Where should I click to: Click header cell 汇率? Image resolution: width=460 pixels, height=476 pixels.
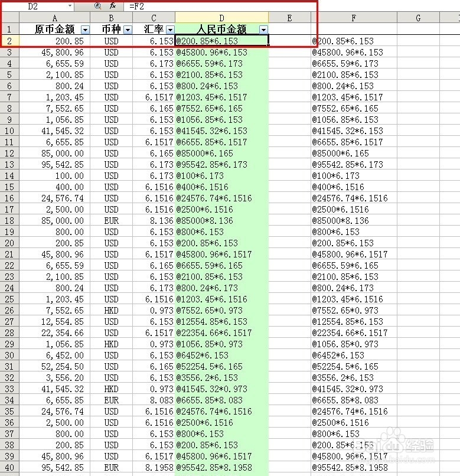point(154,29)
